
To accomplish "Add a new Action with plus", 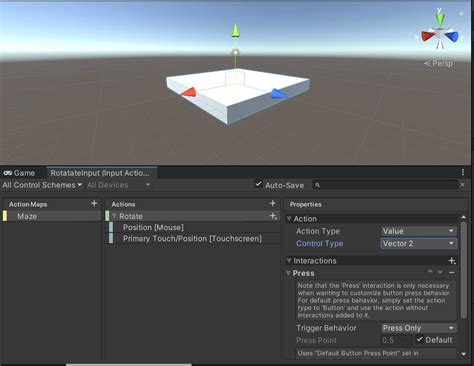I will coord(272,203).
